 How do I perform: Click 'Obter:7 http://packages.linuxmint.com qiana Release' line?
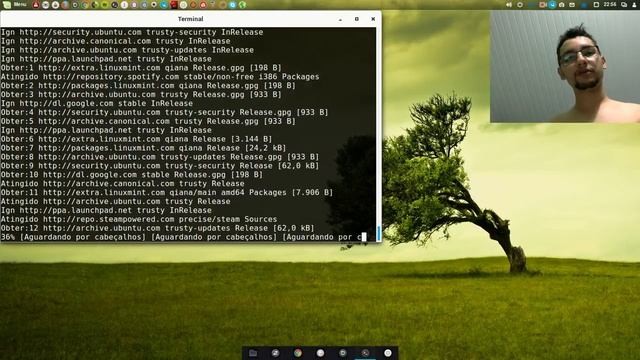[x=143, y=148]
